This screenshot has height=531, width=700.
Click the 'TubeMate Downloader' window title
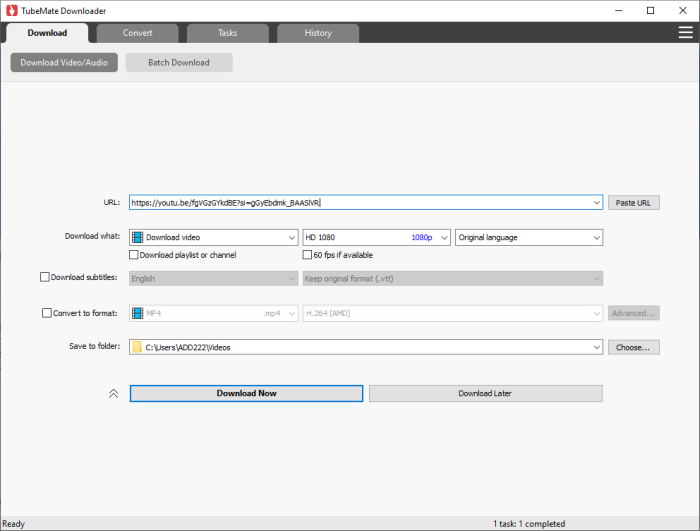(63, 11)
